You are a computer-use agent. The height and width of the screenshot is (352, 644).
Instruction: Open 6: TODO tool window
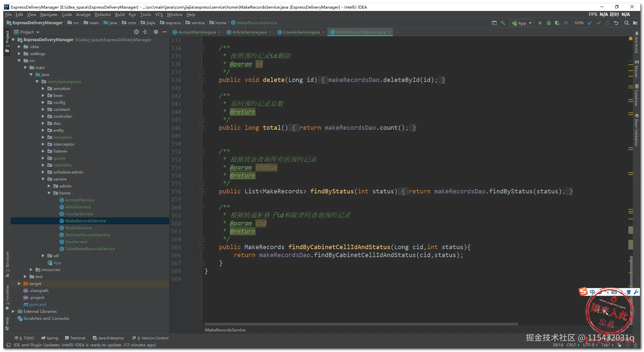click(x=24, y=338)
